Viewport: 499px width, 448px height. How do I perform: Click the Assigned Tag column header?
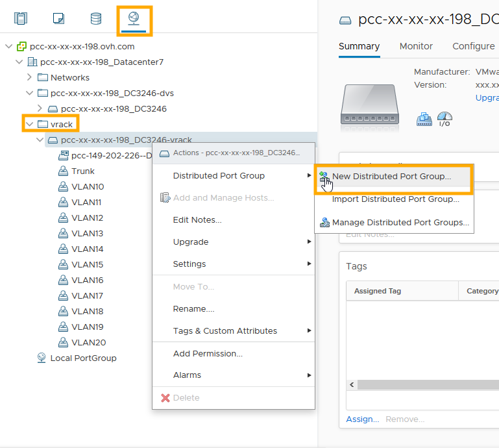click(x=402, y=291)
